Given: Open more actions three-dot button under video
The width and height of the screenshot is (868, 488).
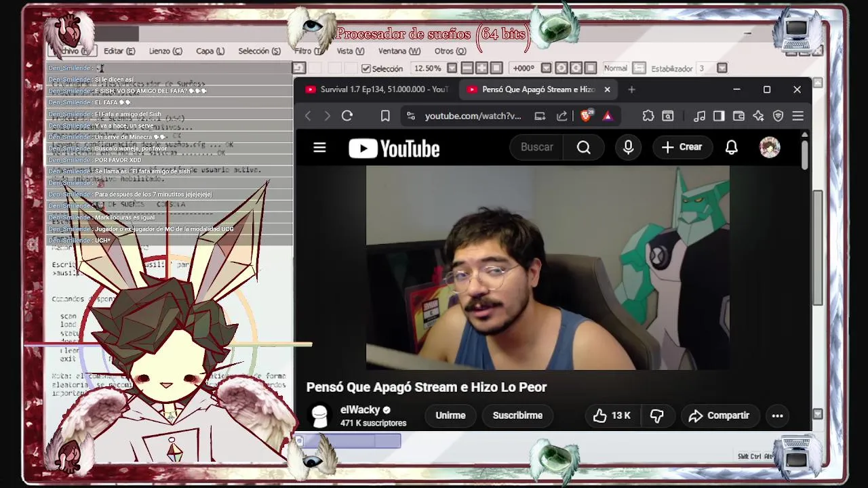Looking at the screenshot, I should pyautogui.click(x=777, y=415).
